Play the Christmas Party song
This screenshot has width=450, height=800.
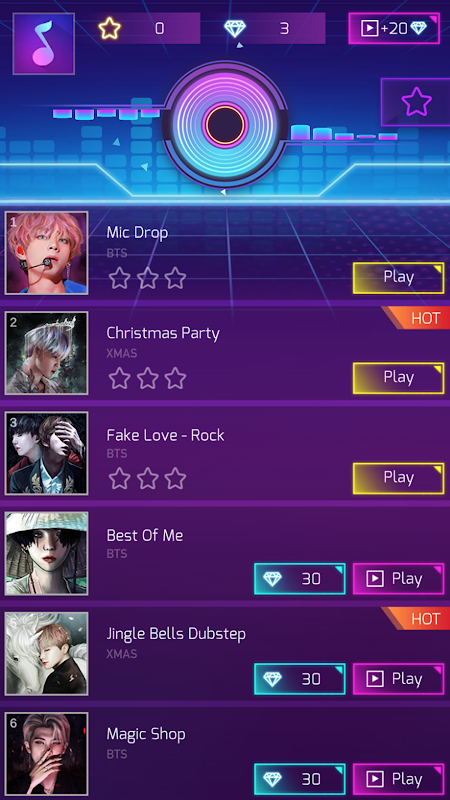[x=398, y=378]
